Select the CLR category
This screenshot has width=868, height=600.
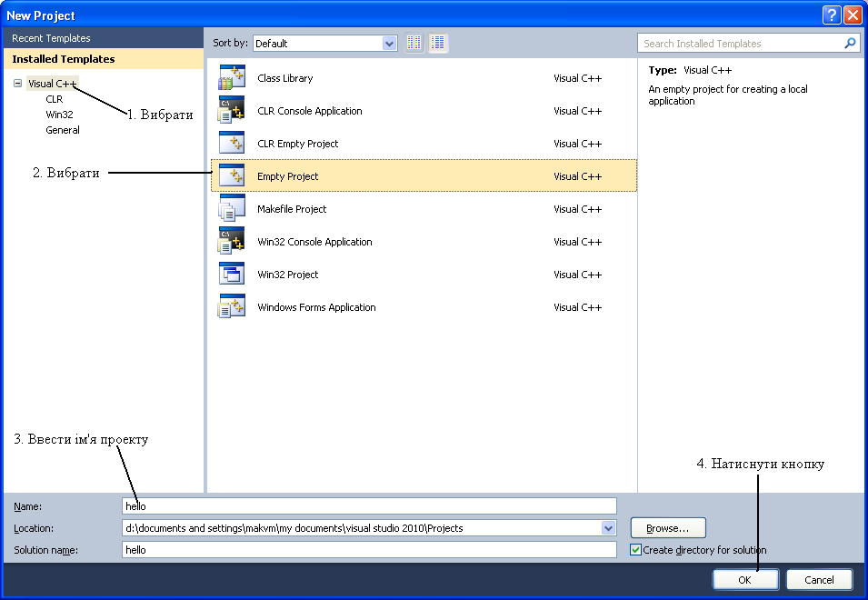pos(55,99)
